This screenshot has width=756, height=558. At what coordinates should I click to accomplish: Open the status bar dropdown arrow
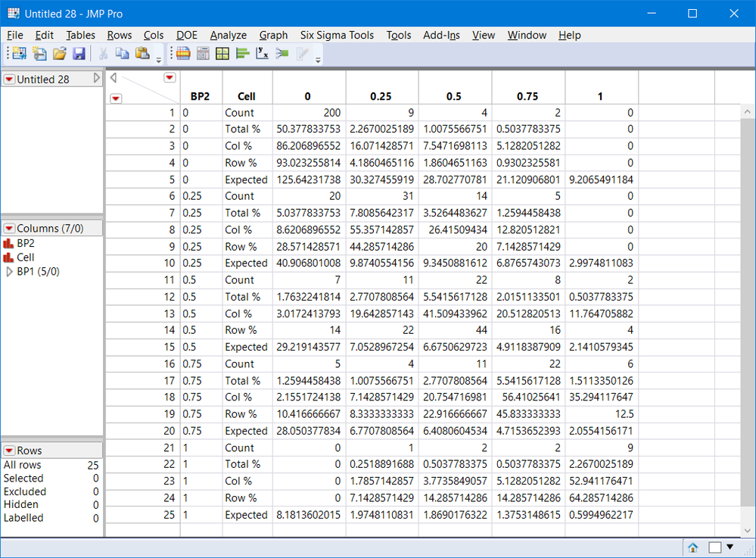point(730,547)
